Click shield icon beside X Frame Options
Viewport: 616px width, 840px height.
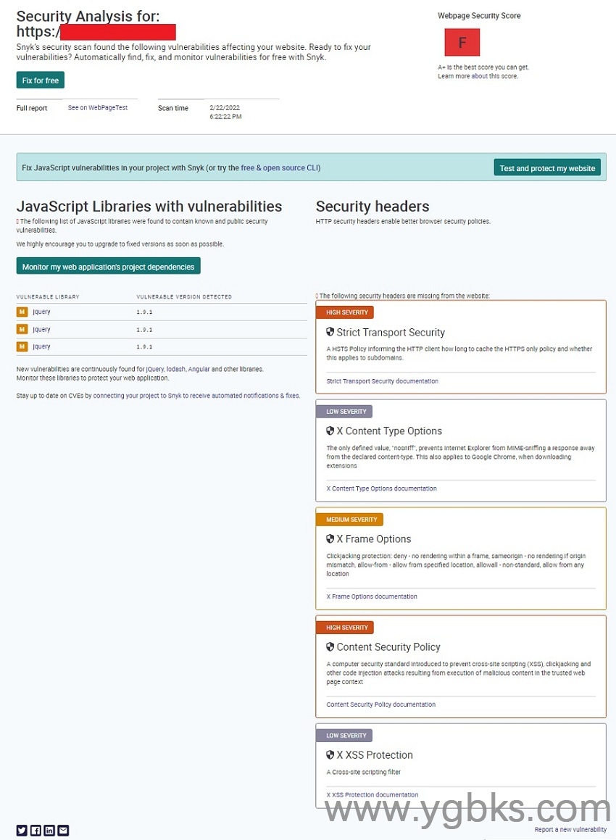[330, 539]
